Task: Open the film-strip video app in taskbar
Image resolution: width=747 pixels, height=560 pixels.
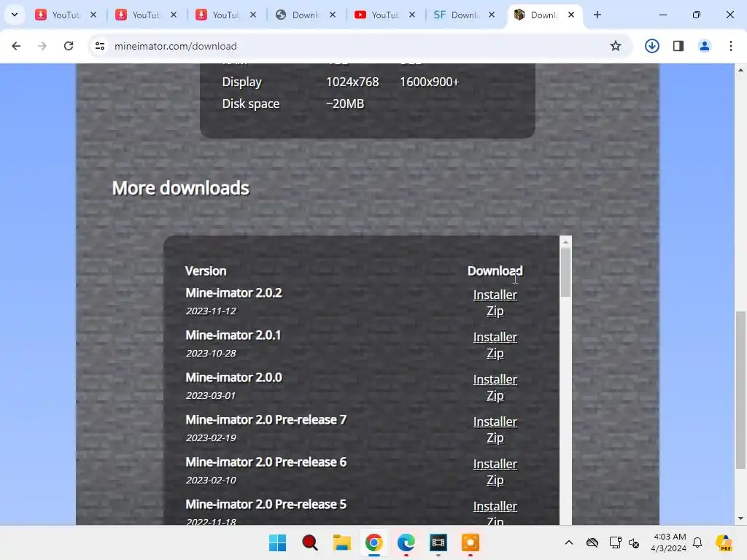Action: coord(438,542)
